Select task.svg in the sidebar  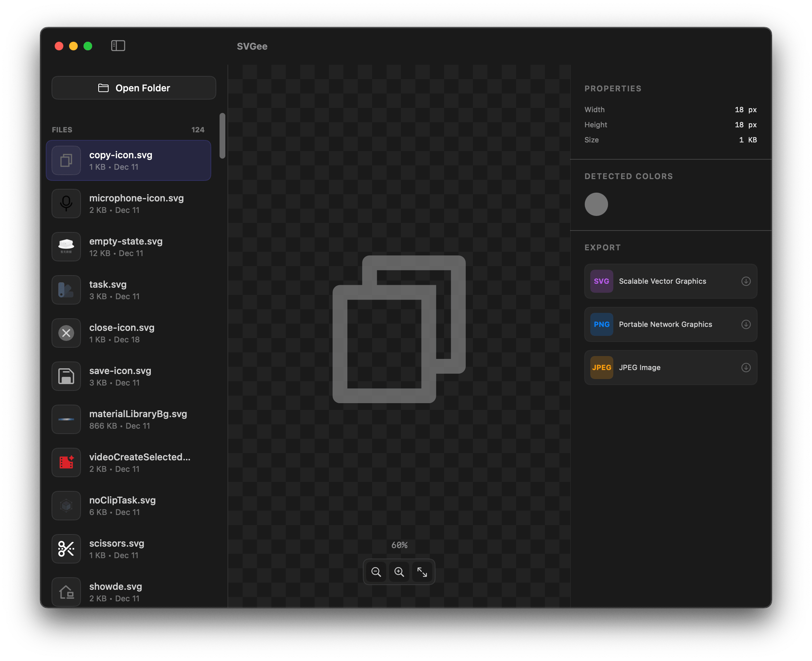[x=130, y=290]
